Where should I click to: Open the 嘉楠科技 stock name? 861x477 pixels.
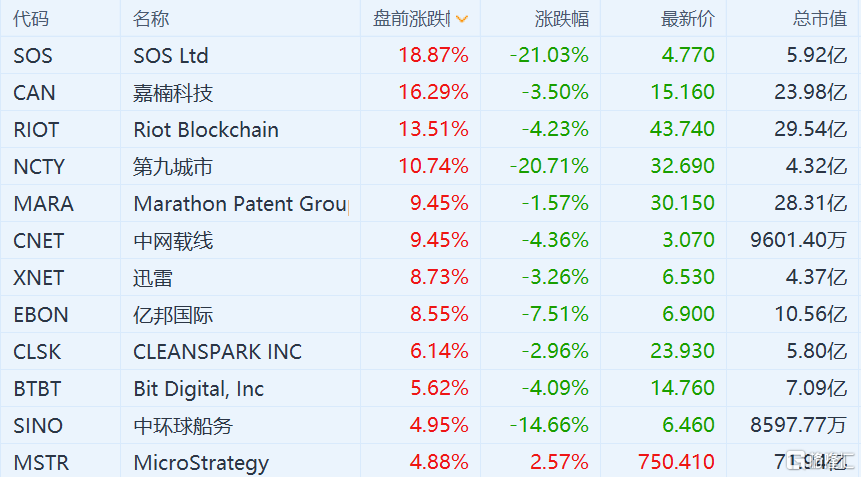coord(173,92)
